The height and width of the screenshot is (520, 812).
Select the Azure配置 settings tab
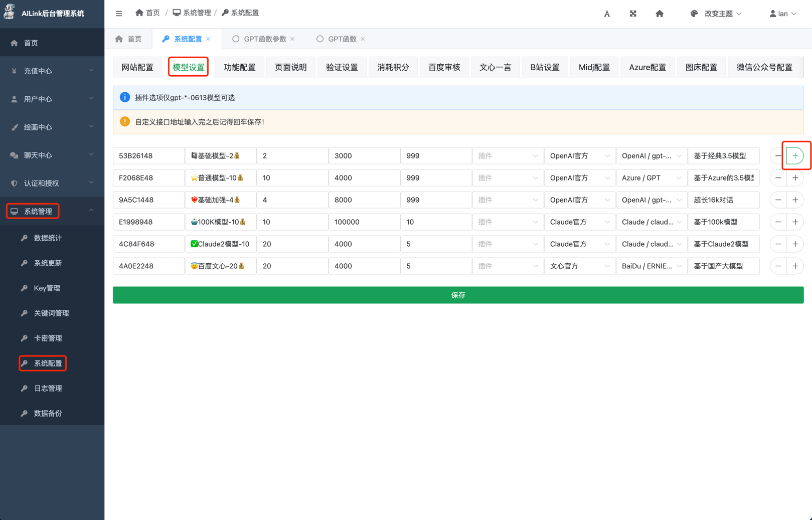tap(647, 67)
